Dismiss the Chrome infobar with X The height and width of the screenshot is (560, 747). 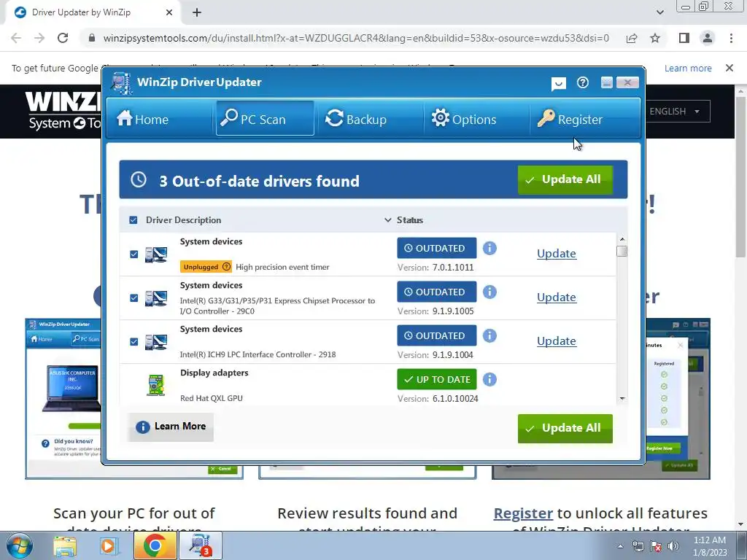pos(729,68)
